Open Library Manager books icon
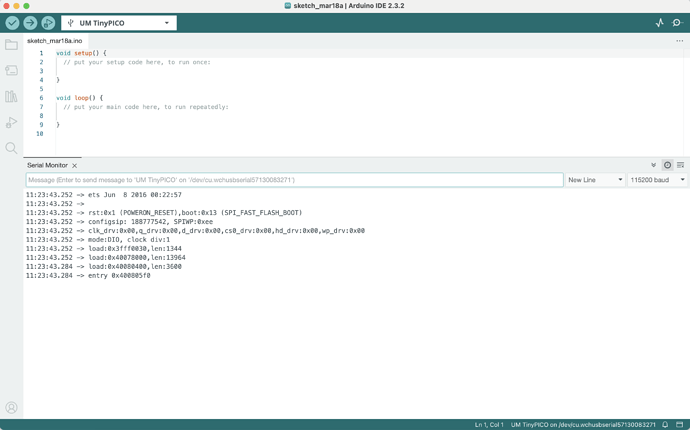 click(x=11, y=96)
